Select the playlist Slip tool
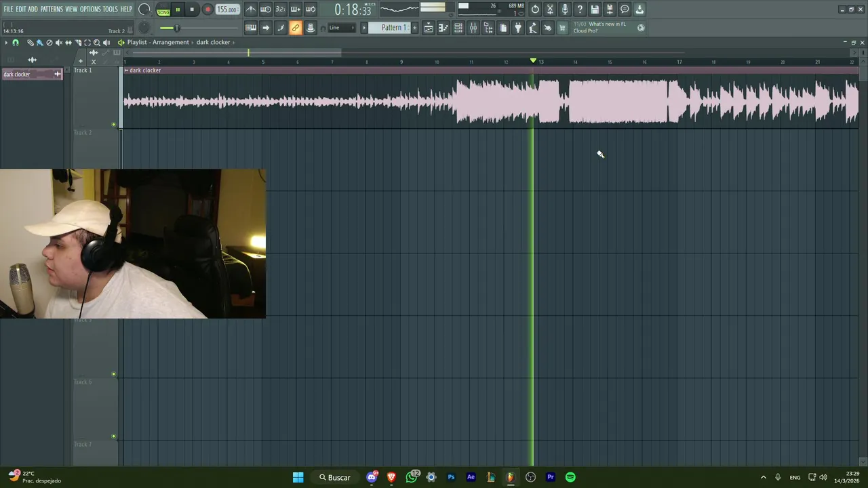The image size is (868, 488). pos(68,43)
